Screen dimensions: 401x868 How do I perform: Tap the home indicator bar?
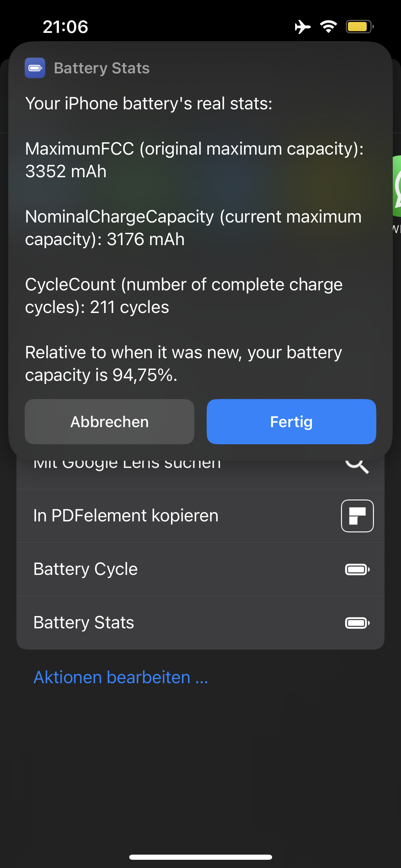200,857
